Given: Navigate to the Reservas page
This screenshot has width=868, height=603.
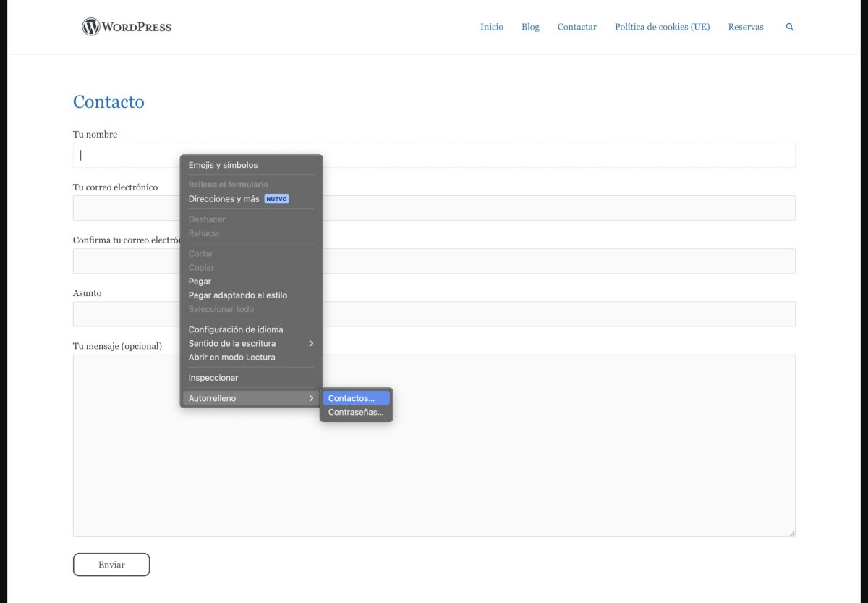Looking at the screenshot, I should 745,27.
